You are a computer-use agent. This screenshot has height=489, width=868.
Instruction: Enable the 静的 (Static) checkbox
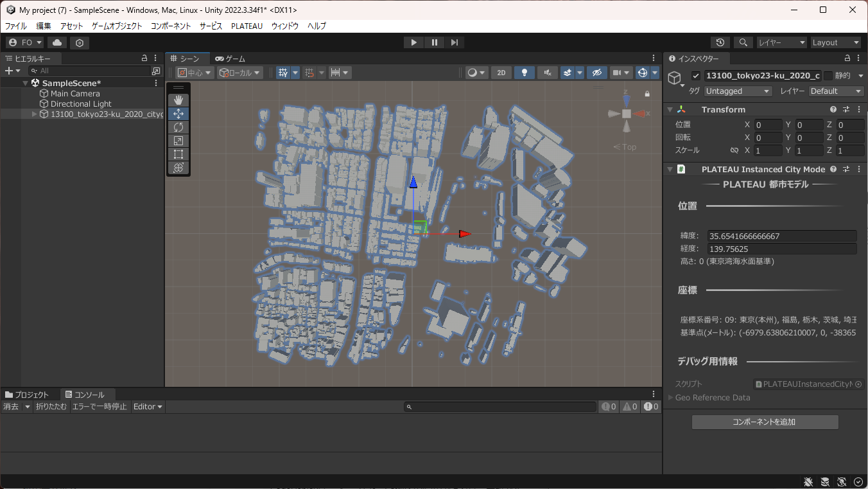pos(828,76)
